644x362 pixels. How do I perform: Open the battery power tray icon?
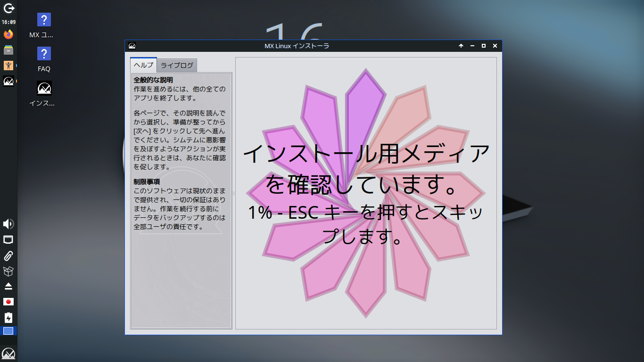pos(8,317)
